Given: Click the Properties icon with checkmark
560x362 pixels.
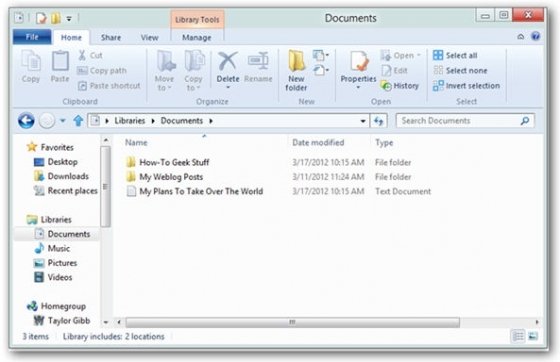Looking at the screenshot, I should point(359,61).
